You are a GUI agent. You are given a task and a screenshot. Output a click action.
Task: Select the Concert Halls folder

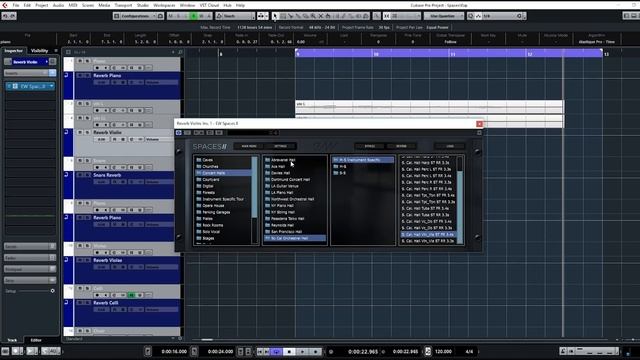tap(224, 173)
